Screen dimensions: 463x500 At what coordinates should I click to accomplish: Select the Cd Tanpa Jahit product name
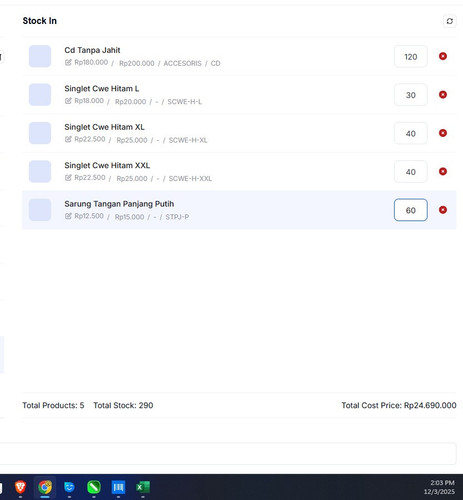point(92,50)
